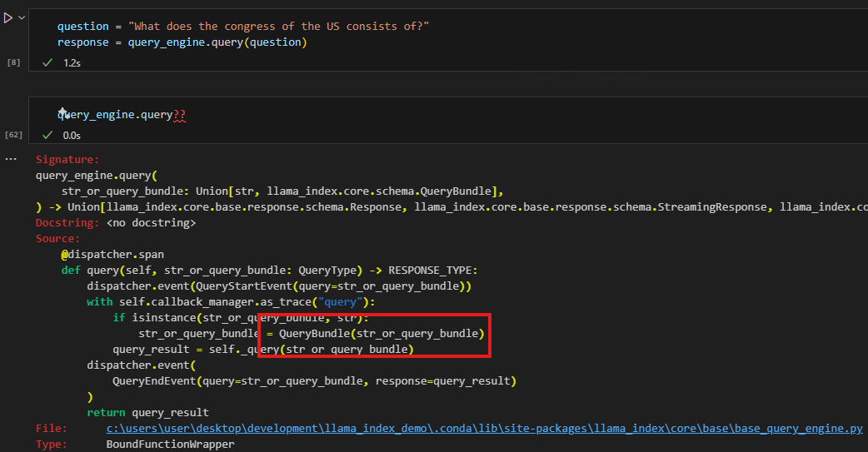Click the @dispatcher.span decorator line

click(x=107, y=255)
